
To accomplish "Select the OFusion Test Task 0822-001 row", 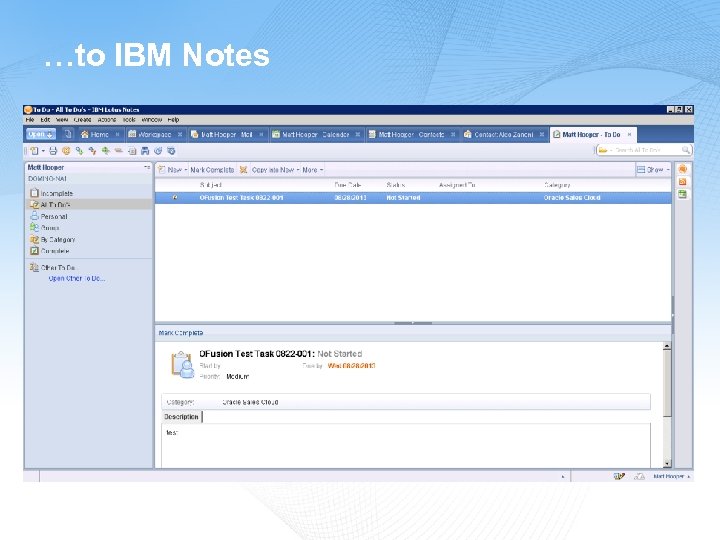I will 413,197.
